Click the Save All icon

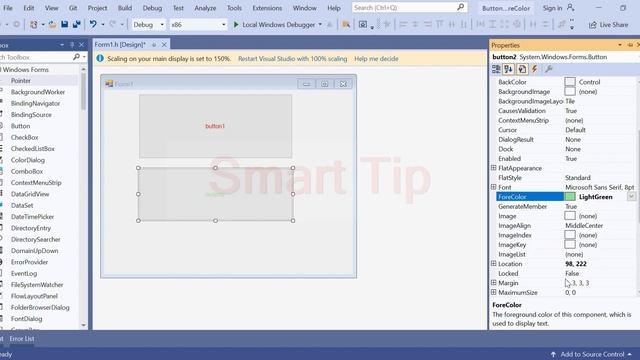coord(76,24)
